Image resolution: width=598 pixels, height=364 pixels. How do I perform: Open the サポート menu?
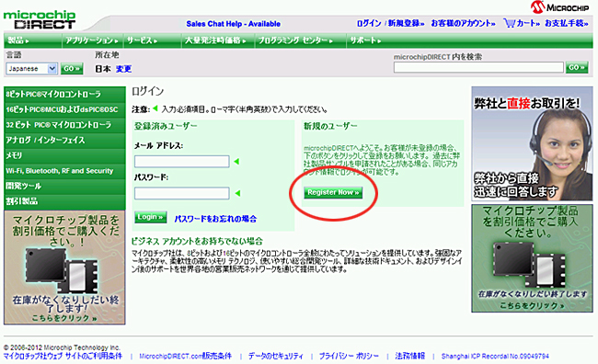pos(365,40)
